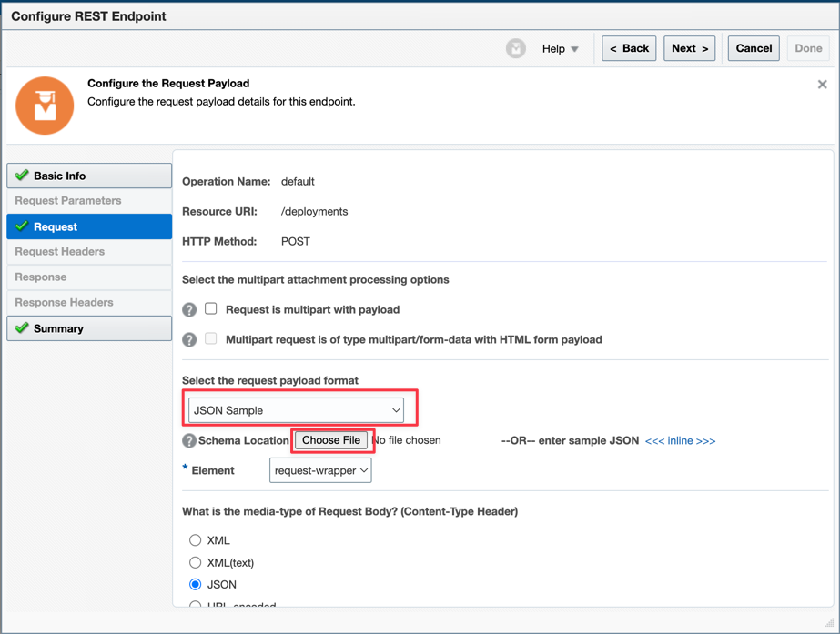The height and width of the screenshot is (634, 840).
Task: Go to the Basic Info step
Action: click(x=89, y=176)
